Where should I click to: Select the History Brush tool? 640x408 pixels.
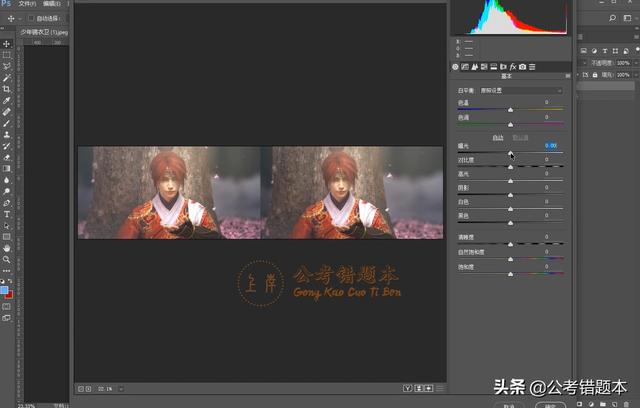(7, 146)
